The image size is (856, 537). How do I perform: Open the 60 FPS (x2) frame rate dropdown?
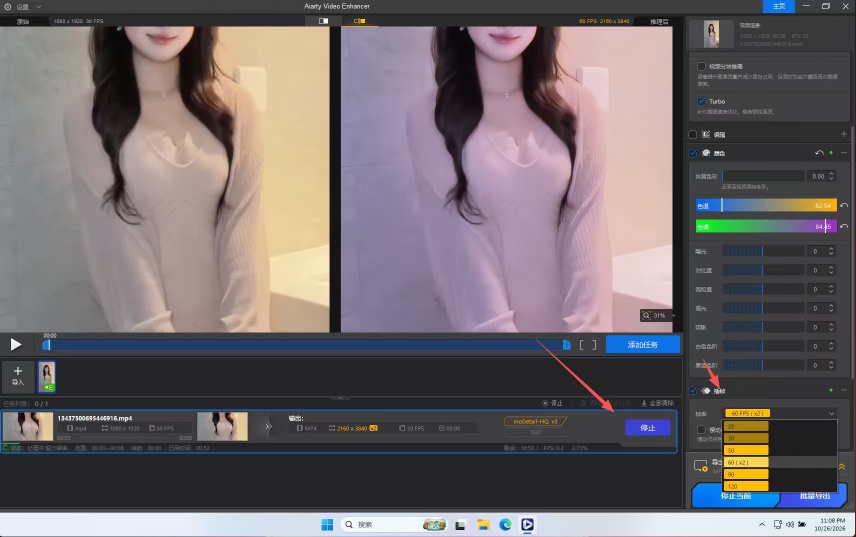tap(780, 413)
